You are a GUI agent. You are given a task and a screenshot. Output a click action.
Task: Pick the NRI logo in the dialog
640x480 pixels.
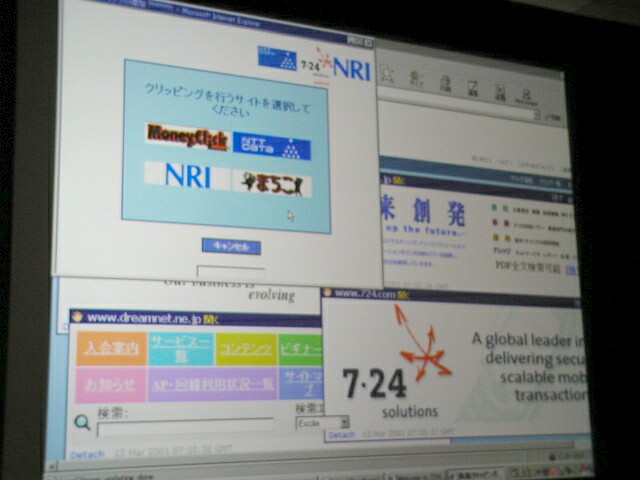187,176
